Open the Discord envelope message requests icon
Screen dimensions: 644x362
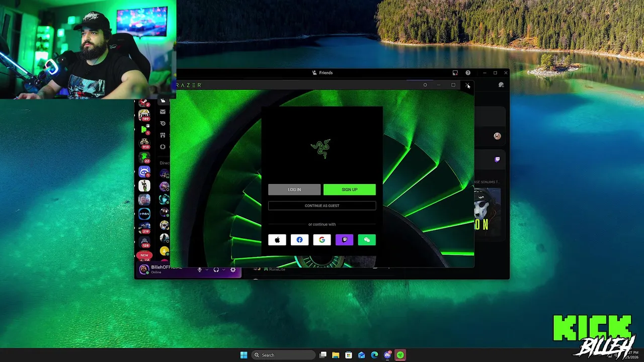pyautogui.click(x=163, y=112)
